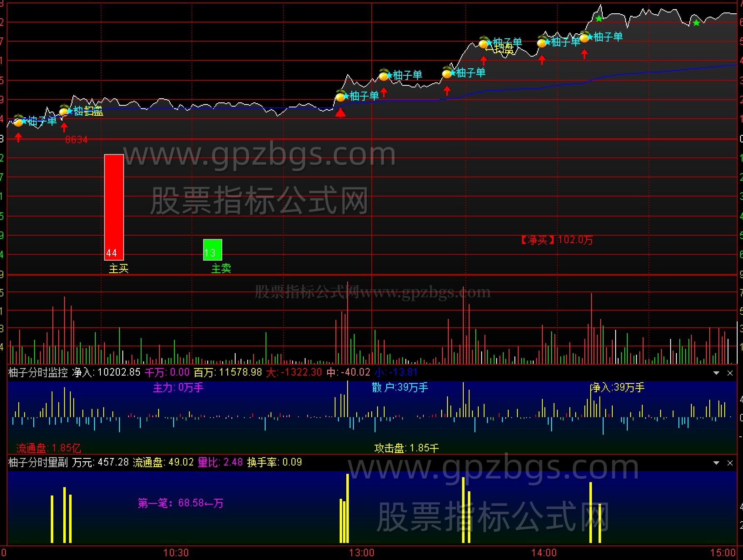Close the 柚子分时量副 indicator panel
This screenshot has width=743, height=560.
[730, 463]
